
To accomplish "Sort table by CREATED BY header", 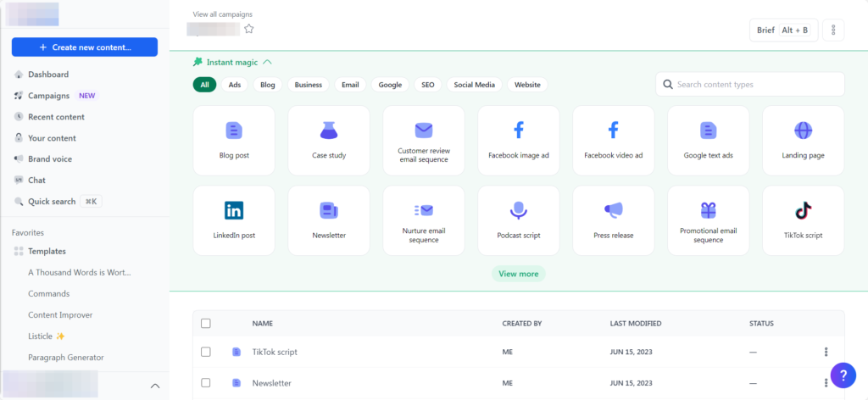I will coord(521,324).
